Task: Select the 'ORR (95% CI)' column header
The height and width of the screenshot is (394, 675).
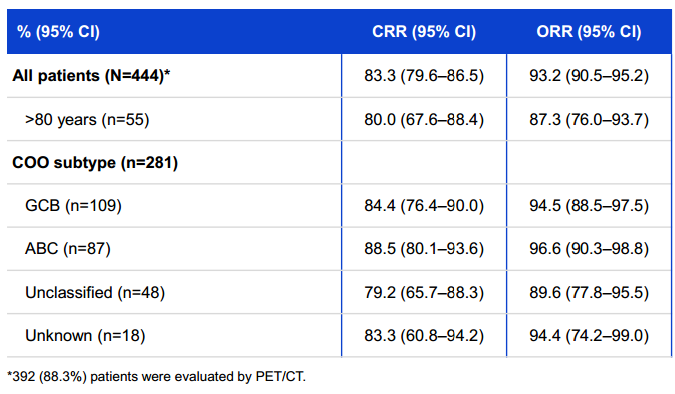Action: click(589, 32)
